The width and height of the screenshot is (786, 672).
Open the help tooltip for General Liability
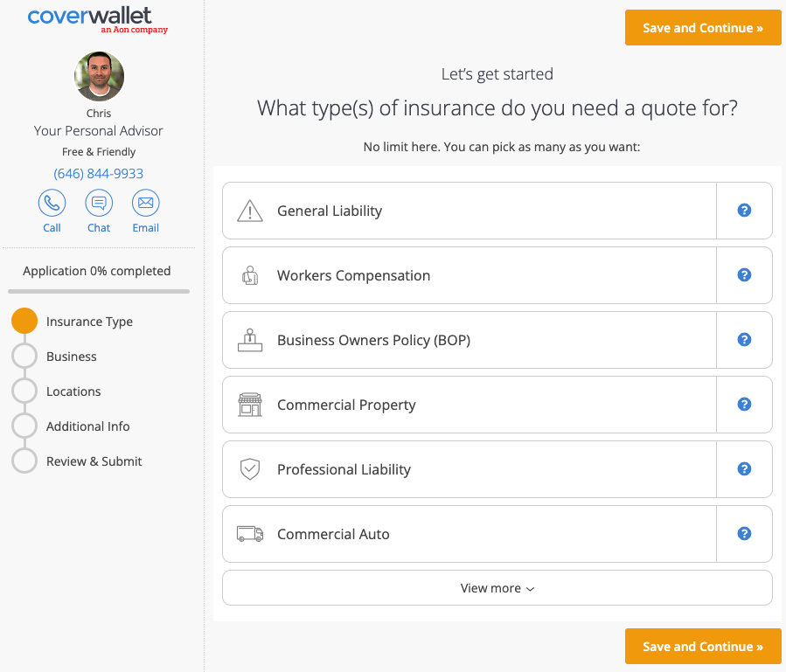(x=744, y=210)
